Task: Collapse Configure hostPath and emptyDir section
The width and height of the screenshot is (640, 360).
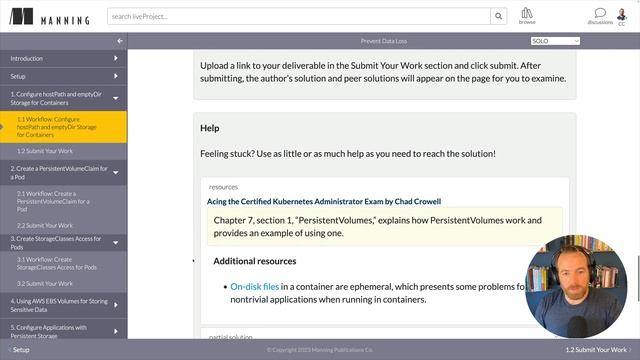Action: click(116, 98)
